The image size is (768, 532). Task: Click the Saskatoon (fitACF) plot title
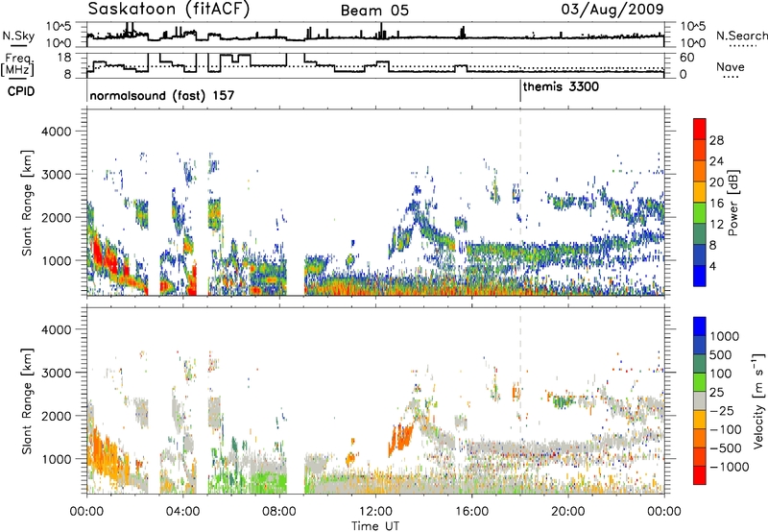(x=169, y=9)
